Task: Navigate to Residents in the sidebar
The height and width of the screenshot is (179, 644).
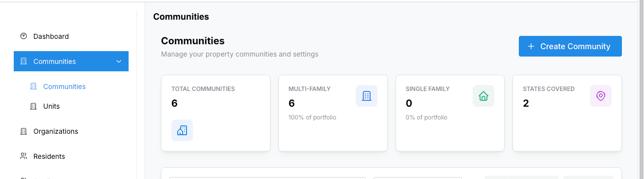Action: (x=49, y=156)
